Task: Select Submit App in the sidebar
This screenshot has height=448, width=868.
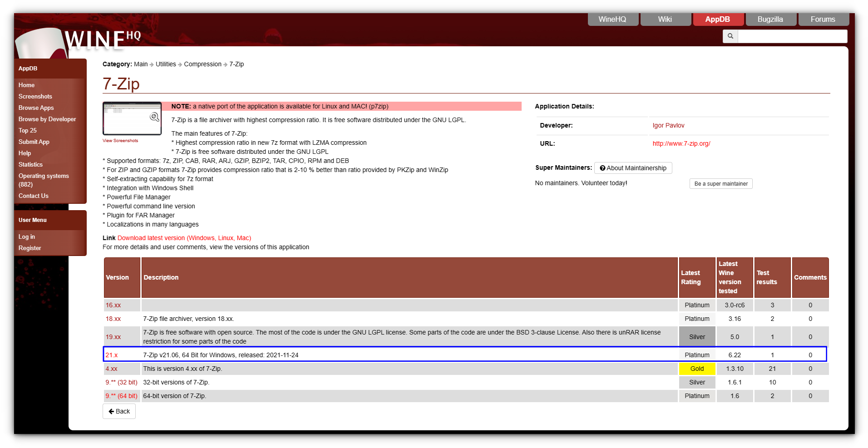Action: pos(34,142)
